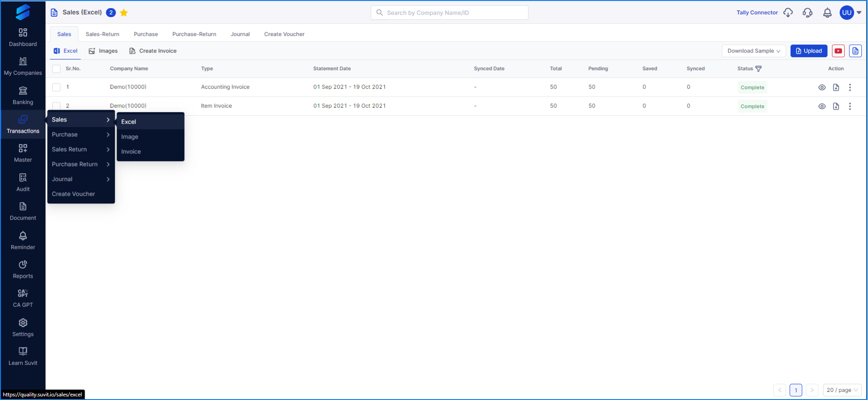Open Banking in the left sidebar
The height and width of the screenshot is (400, 868).
(23, 95)
